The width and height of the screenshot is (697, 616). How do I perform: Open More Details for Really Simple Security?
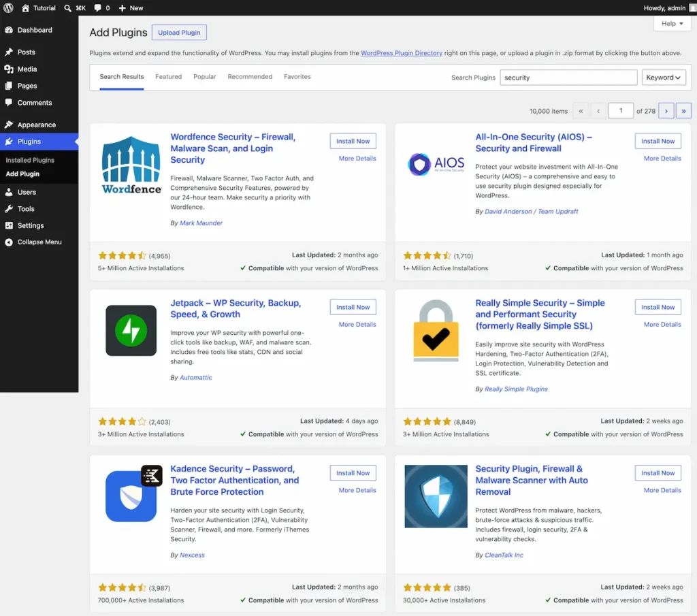pyautogui.click(x=662, y=325)
